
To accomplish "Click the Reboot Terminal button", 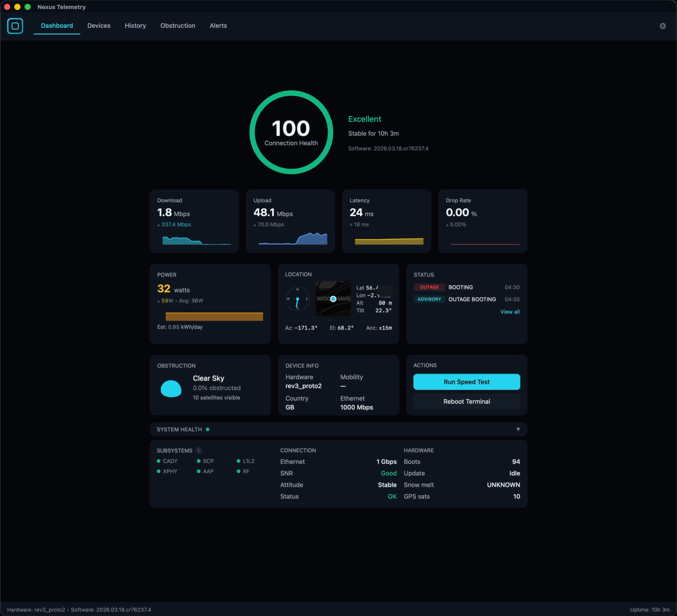I will coord(467,401).
